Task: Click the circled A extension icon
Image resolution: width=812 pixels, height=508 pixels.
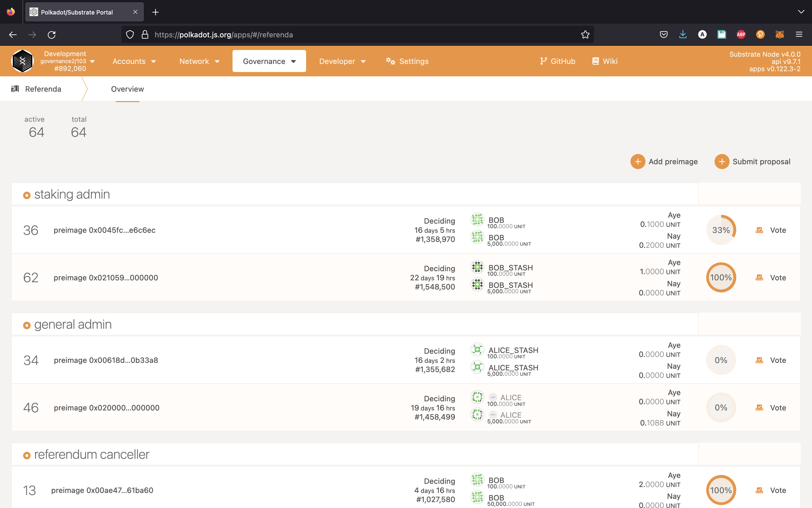Action: click(x=702, y=34)
